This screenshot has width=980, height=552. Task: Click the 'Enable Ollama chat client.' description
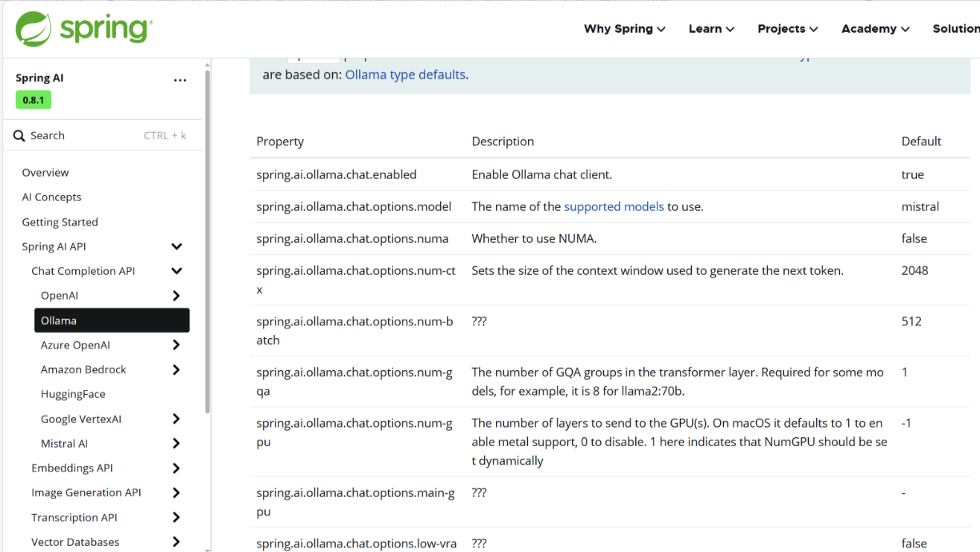click(541, 174)
